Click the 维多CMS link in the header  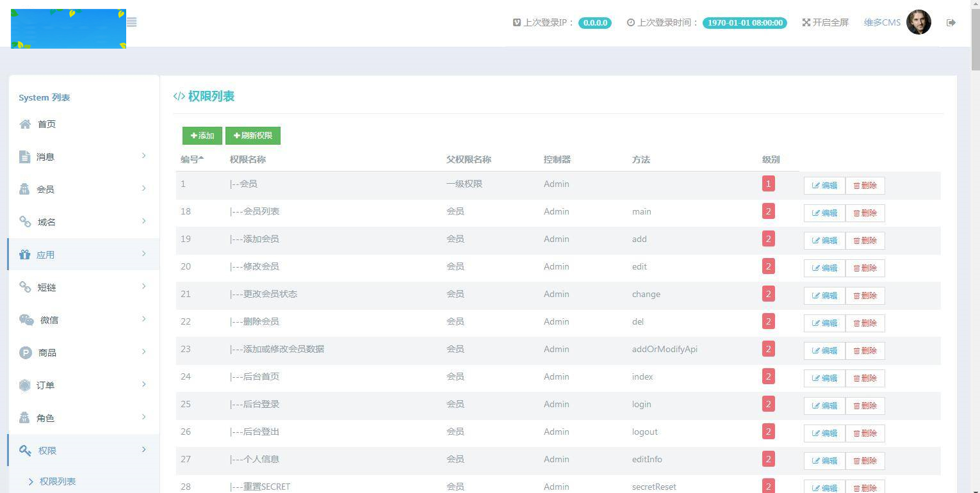pyautogui.click(x=881, y=22)
